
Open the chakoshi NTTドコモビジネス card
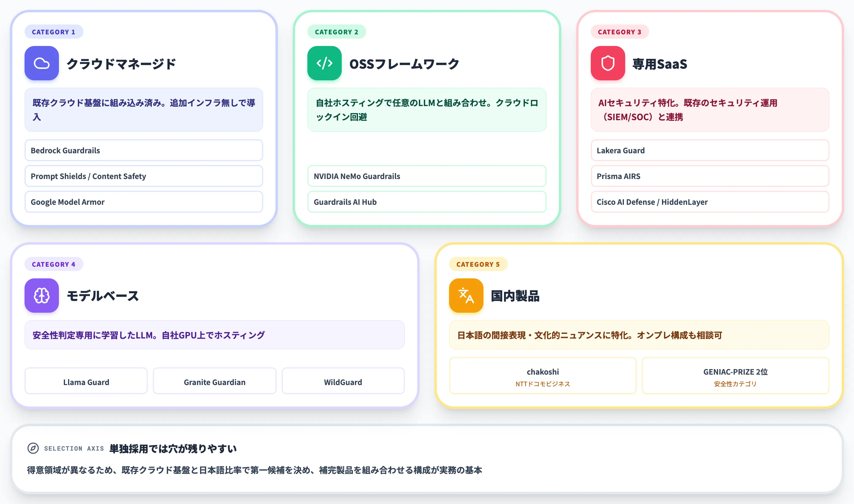click(x=543, y=376)
